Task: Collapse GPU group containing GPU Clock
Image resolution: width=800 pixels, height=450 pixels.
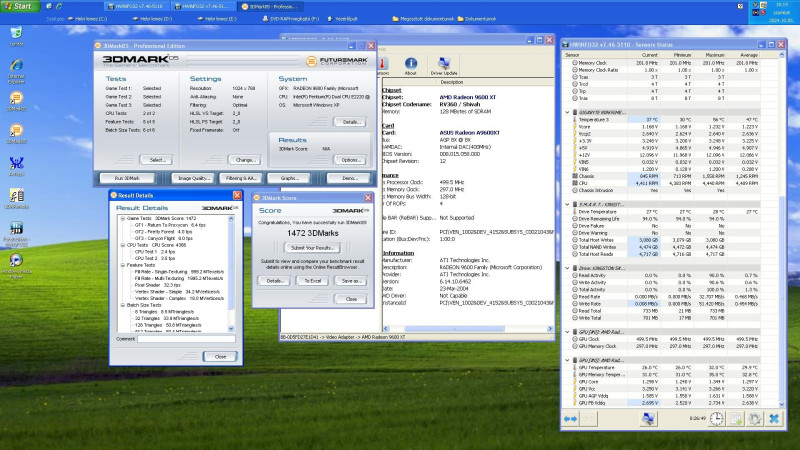Action: tap(567, 332)
